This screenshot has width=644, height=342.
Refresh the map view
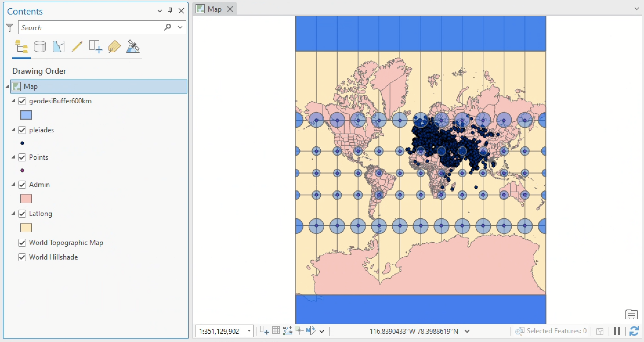pos(634,331)
